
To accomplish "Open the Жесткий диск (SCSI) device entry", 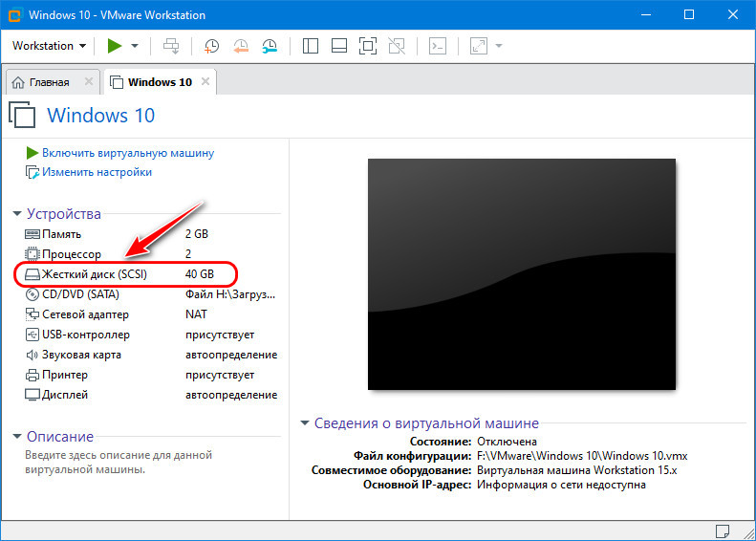I will tap(94, 274).
